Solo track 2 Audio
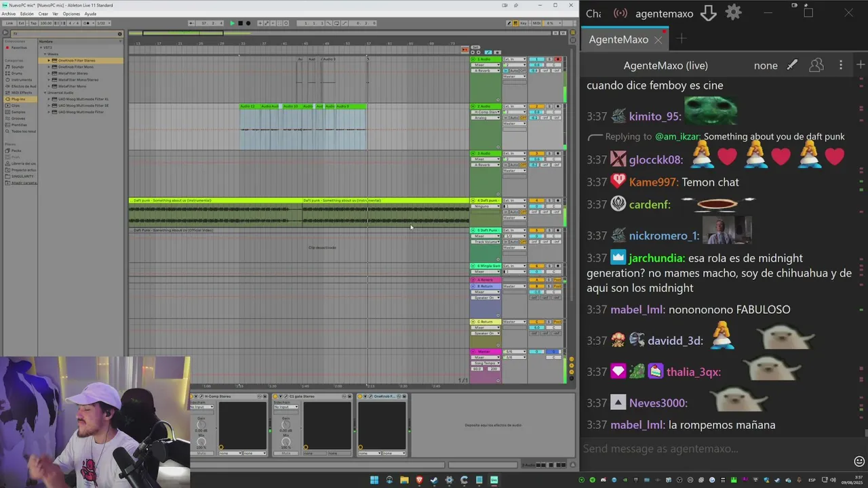Image resolution: width=868 pixels, height=488 pixels. point(550,106)
